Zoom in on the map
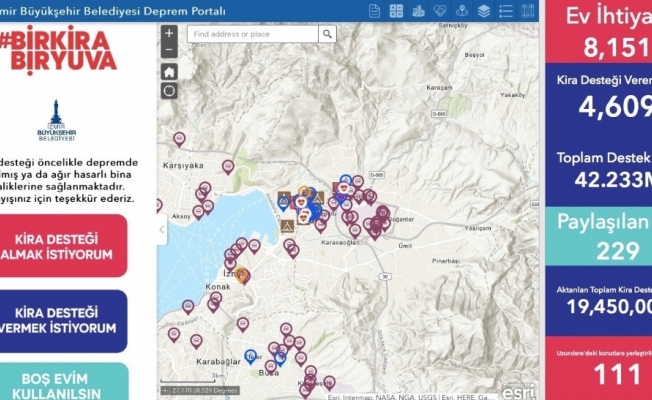 coord(169,34)
